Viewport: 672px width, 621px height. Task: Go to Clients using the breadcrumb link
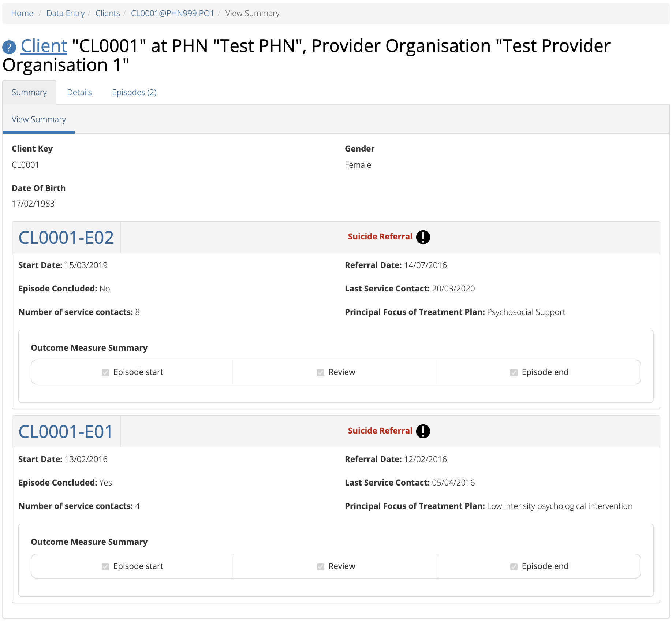pyautogui.click(x=108, y=13)
